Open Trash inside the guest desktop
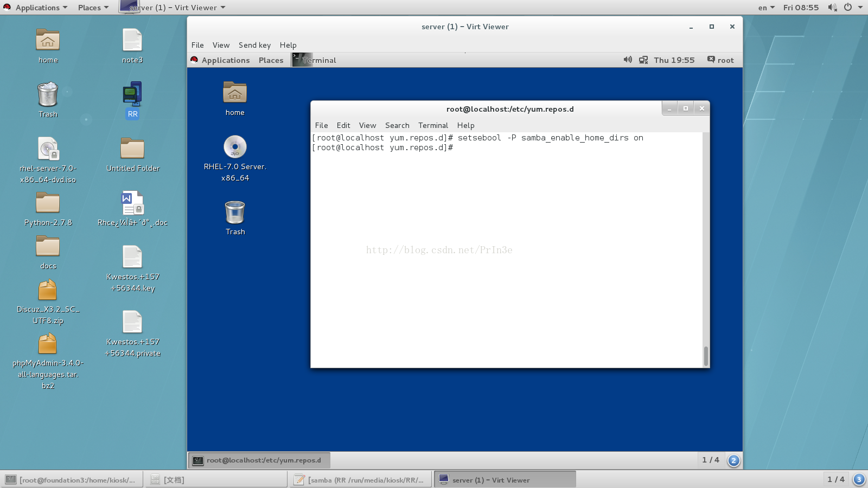Viewport: 868px width, 488px height. tap(235, 212)
